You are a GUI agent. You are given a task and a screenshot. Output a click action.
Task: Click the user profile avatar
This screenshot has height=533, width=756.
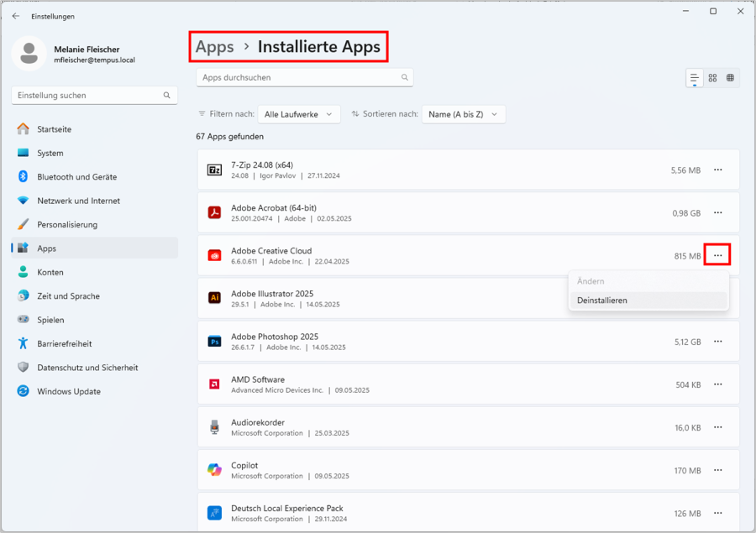point(29,54)
